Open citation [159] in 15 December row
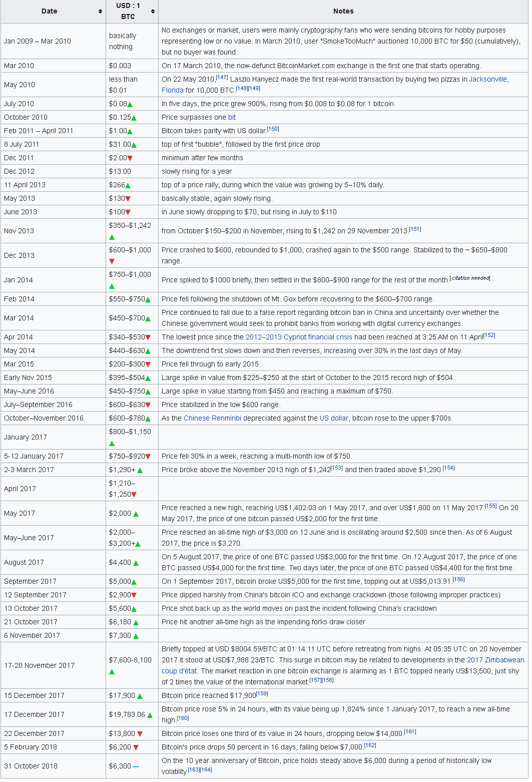532x782 pixels. tap(262, 693)
